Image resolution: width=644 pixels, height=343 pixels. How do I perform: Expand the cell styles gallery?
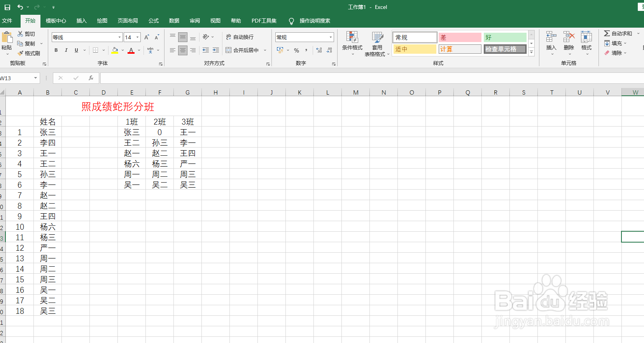pyautogui.click(x=532, y=52)
